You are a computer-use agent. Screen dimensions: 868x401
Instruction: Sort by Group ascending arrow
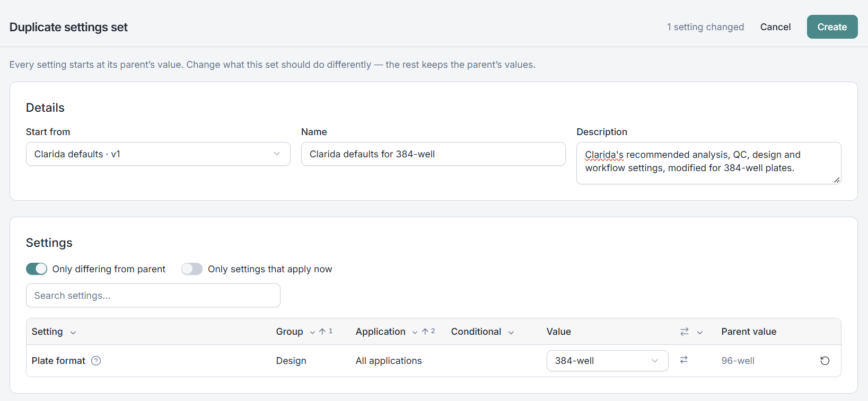point(322,332)
